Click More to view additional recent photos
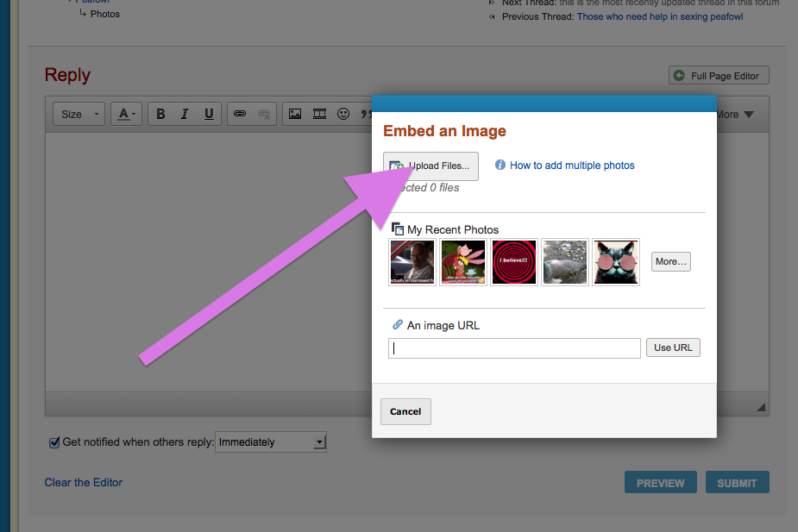 [670, 262]
